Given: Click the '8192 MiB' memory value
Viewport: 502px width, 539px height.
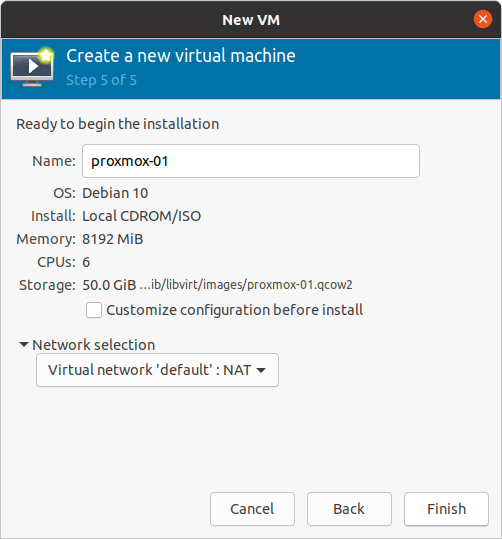Looking at the screenshot, I should tap(113, 239).
